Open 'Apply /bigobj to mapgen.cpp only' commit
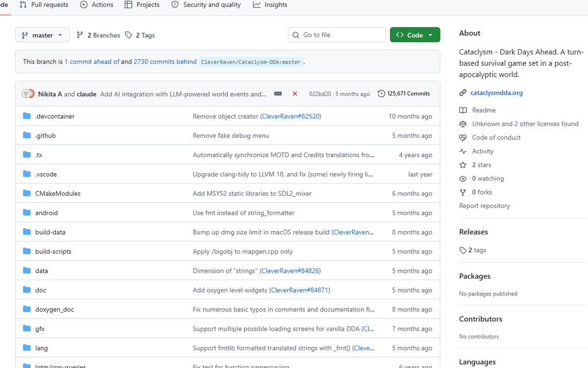 (x=243, y=252)
